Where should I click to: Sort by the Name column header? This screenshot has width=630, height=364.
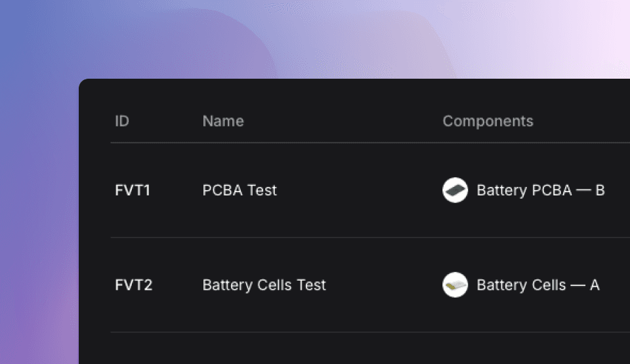point(223,121)
